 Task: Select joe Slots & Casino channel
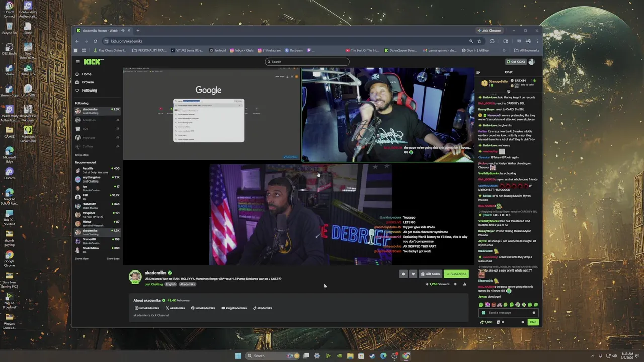(x=97, y=188)
